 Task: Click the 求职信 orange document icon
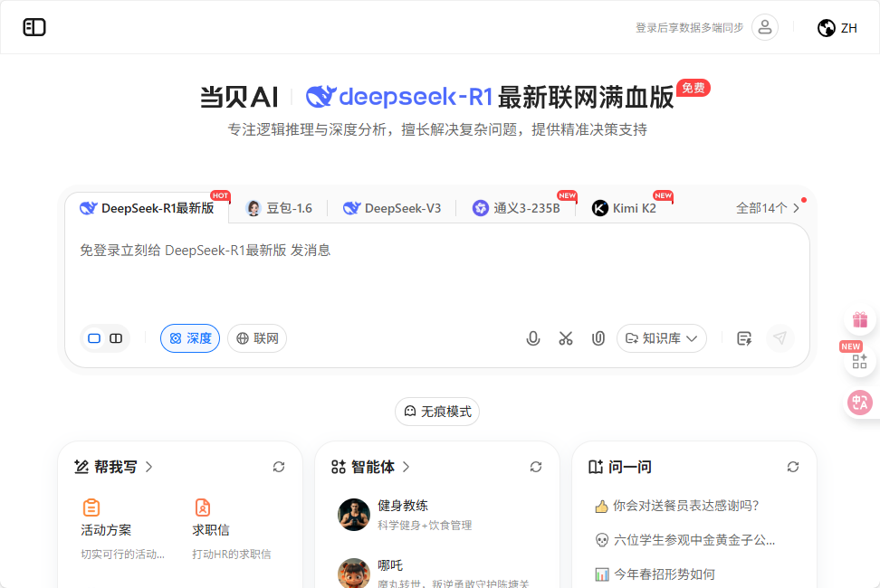[203, 507]
